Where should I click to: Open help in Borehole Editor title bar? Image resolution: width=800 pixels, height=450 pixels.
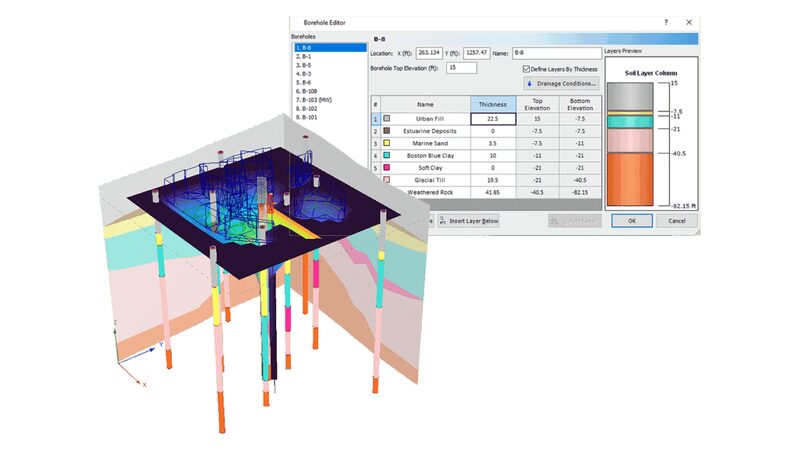pos(666,22)
